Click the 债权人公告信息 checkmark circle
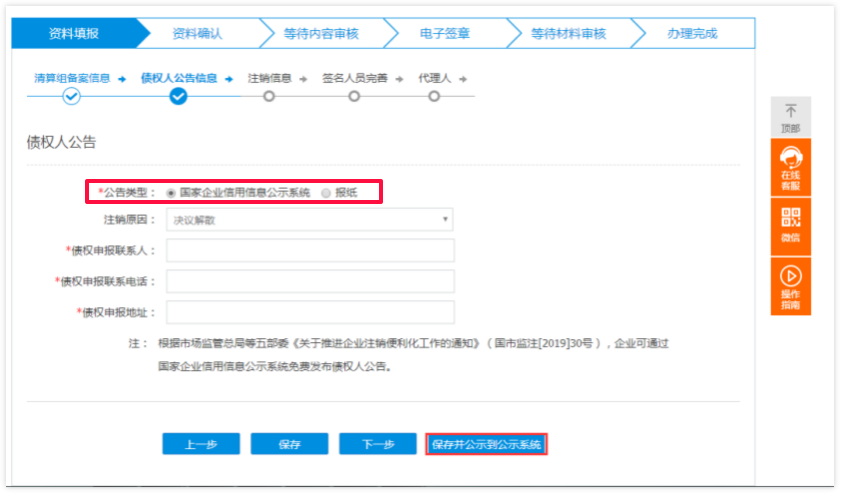This screenshot has width=842, height=495. [178, 97]
